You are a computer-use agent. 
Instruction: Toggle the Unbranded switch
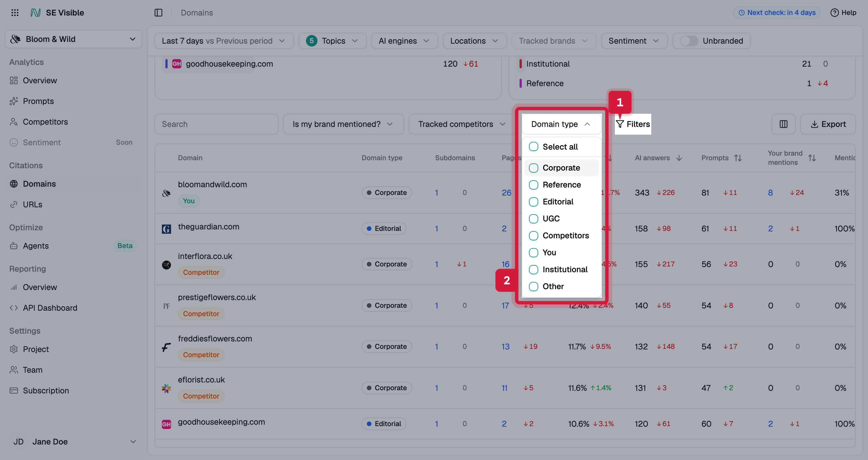click(689, 41)
